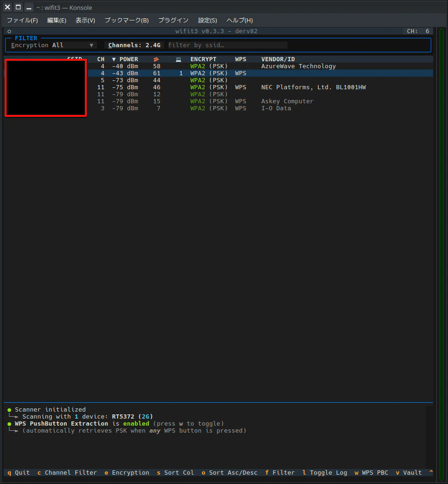
Task: Click the caret icon at footer end
Action: (431, 472)
